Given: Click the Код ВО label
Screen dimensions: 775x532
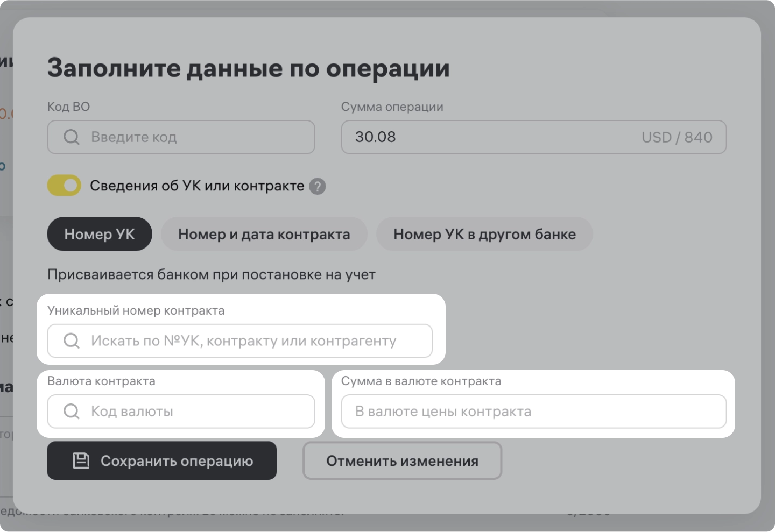Looking at the screenshot, I should (x=68, y=107).
